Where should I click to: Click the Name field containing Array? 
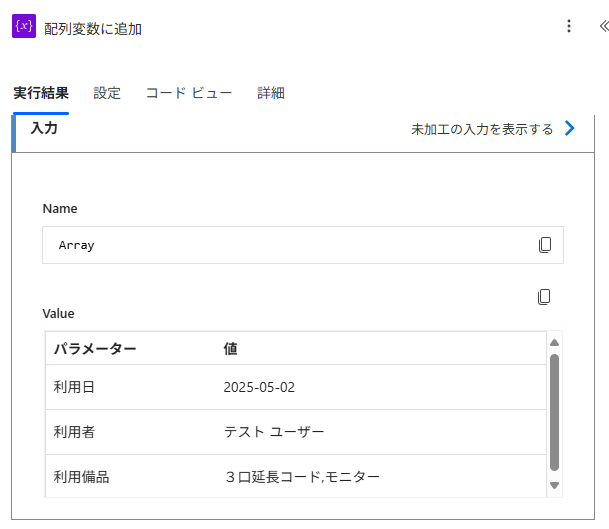(x=303, y=245)
